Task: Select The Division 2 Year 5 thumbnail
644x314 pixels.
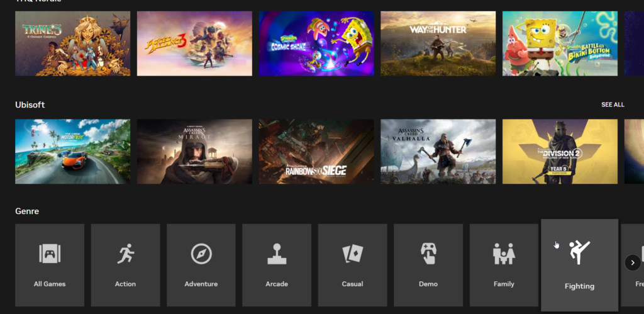Action: (560, 152)
